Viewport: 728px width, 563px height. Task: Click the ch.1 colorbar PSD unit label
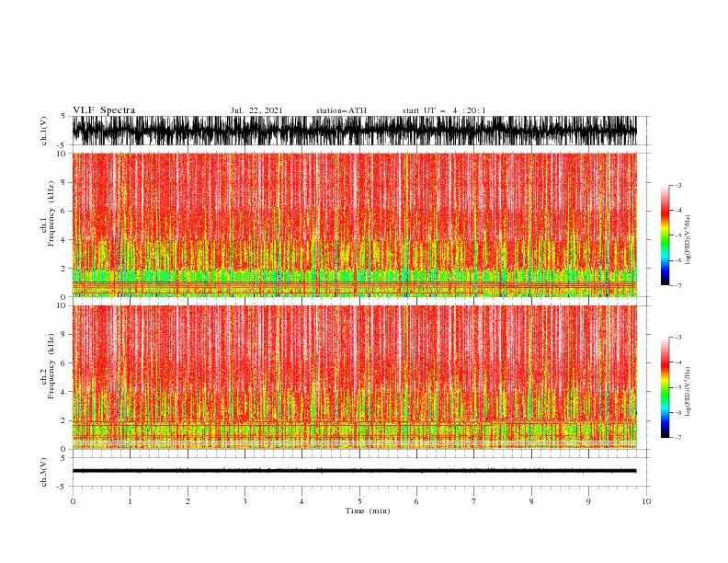(x=688, y=240)
